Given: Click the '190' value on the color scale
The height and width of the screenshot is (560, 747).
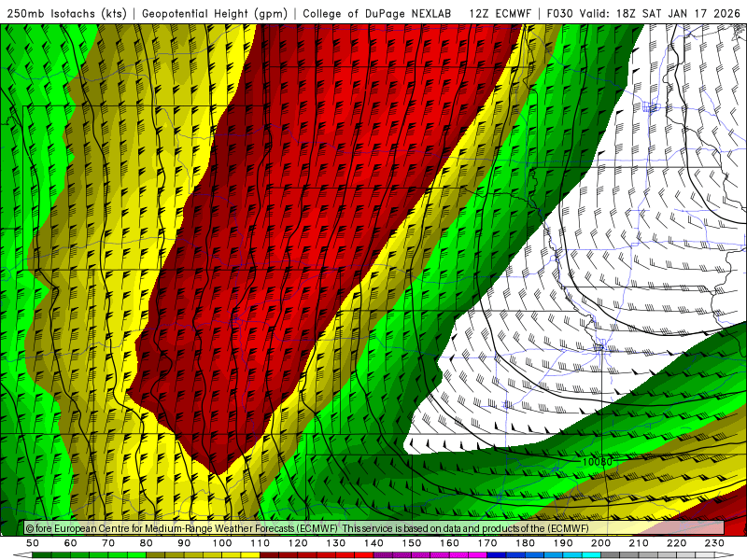Looking at the screenshot, I should click(563, 543).
